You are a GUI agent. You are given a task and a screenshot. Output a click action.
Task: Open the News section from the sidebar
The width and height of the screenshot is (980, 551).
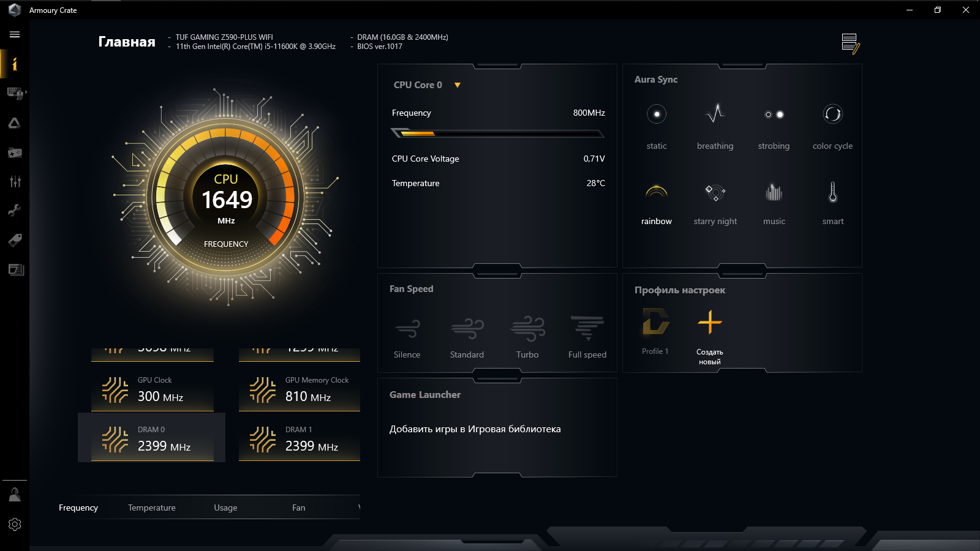[15, 269]
